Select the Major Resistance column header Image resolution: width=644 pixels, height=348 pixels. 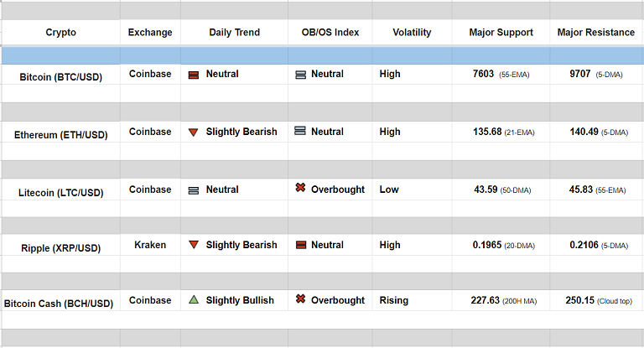tap(596, 33)
